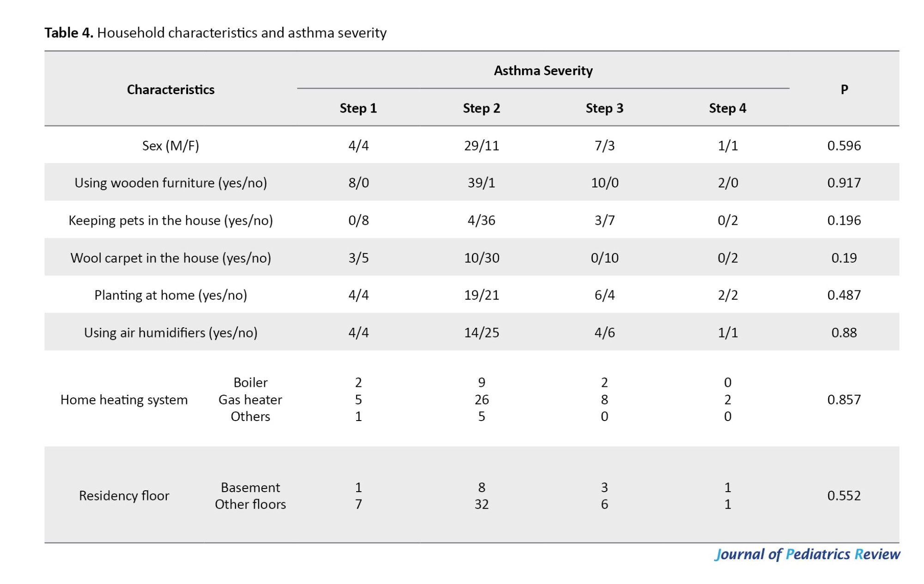
Task: Select the Step 3 column header
Action: (604, 108)
